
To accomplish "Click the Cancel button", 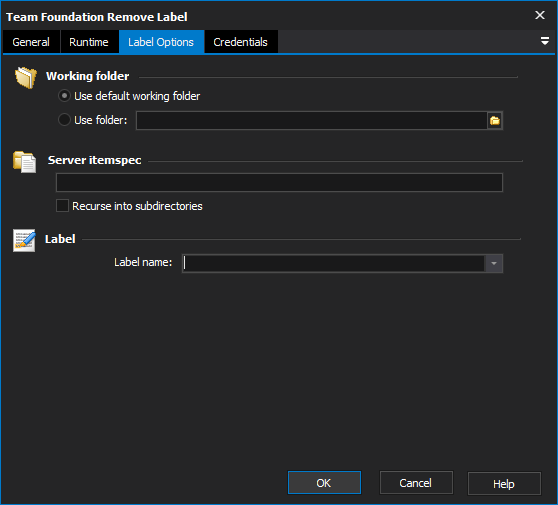I will (x=416, y=483).
